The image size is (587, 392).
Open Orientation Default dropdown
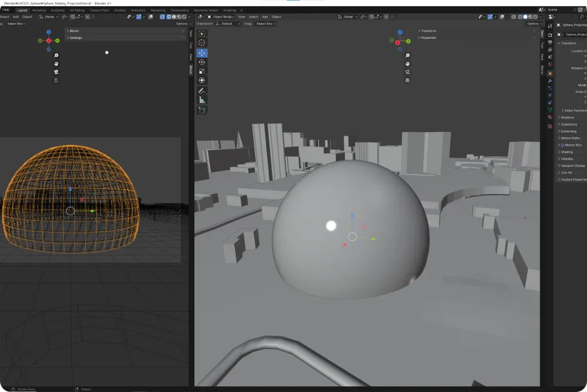click(x=228, y=24)
